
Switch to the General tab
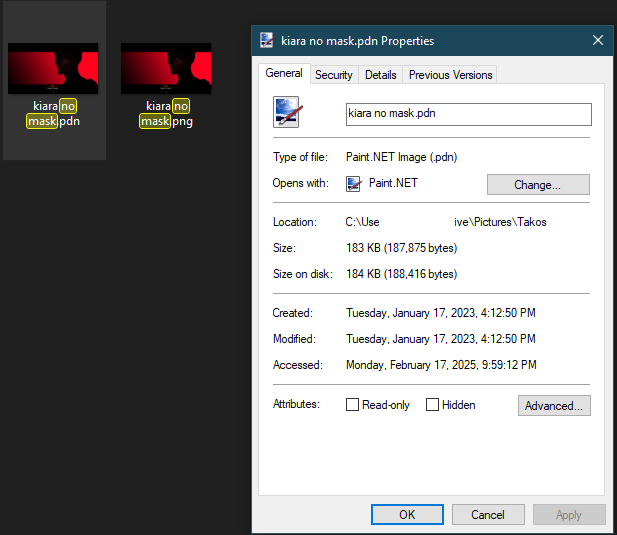pos(284,74)
